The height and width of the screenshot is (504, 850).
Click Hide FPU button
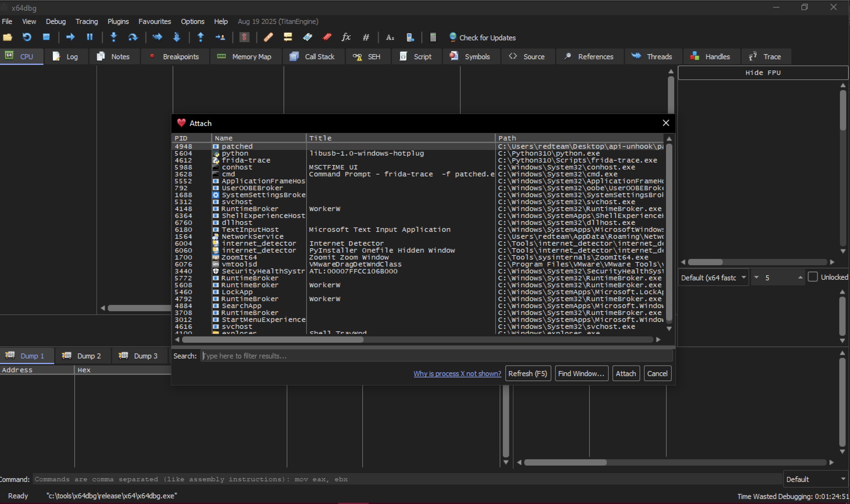(763, 73)
